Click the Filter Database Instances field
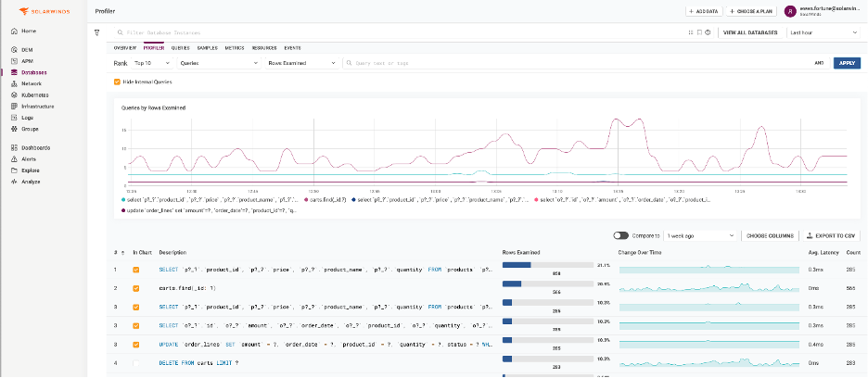868x378 pixels. (399, 32)
